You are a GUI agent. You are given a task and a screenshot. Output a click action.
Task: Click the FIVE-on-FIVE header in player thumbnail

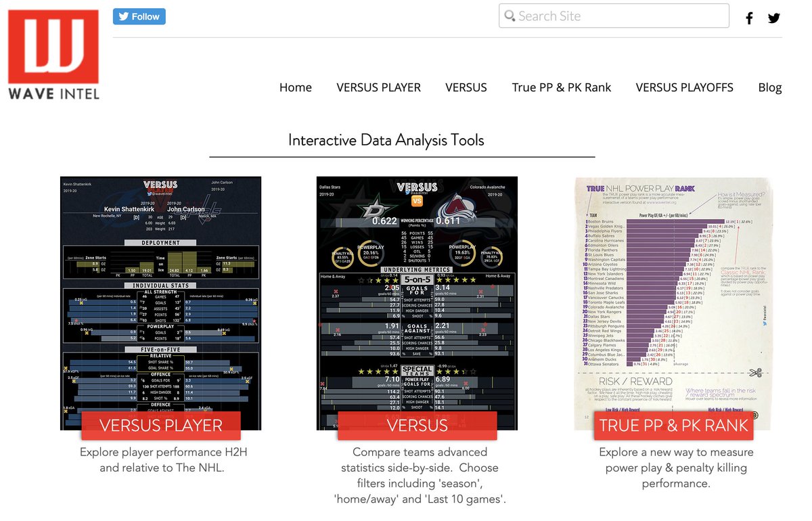tap(161, 349)
